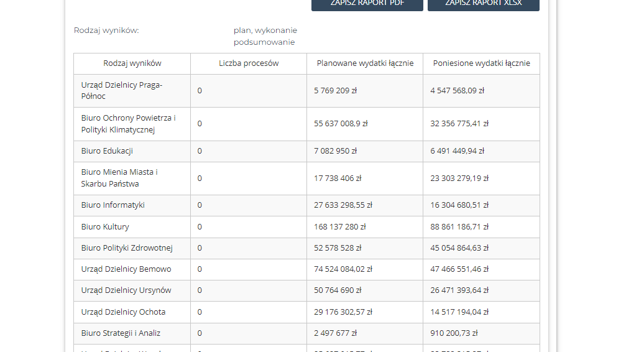The width and height of the screenshot is (644, 352).
Task: Select the Biuro Mienia Miasta i Skarbu Państwa cell
Action: click(119, 178)
